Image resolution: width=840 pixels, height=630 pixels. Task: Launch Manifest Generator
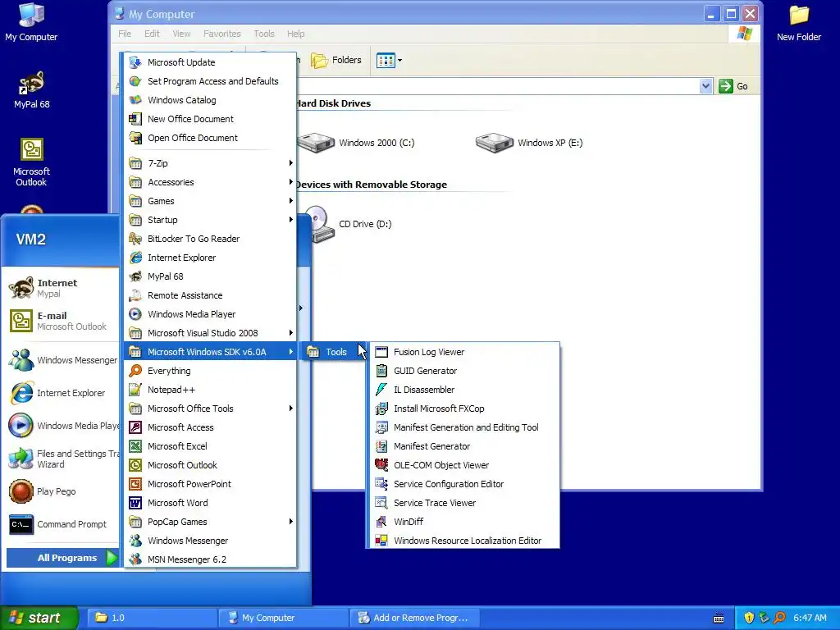(x=463, y=446)
